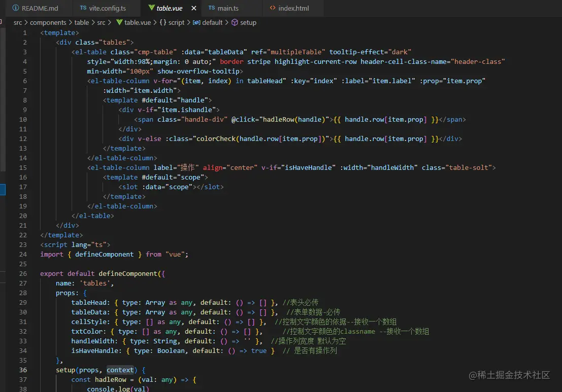
Task: Open the 'default' breadcrumb segment
Action: (x=212, y=22)
